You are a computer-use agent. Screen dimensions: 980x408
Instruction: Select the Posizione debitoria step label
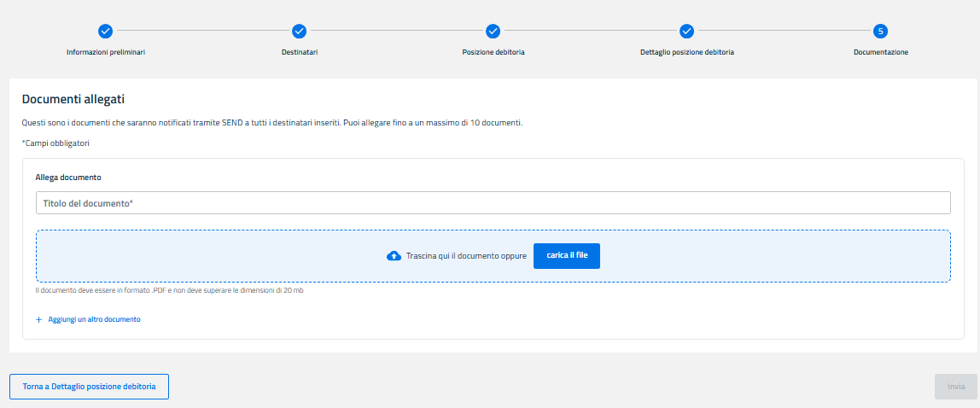pos(493,52)
